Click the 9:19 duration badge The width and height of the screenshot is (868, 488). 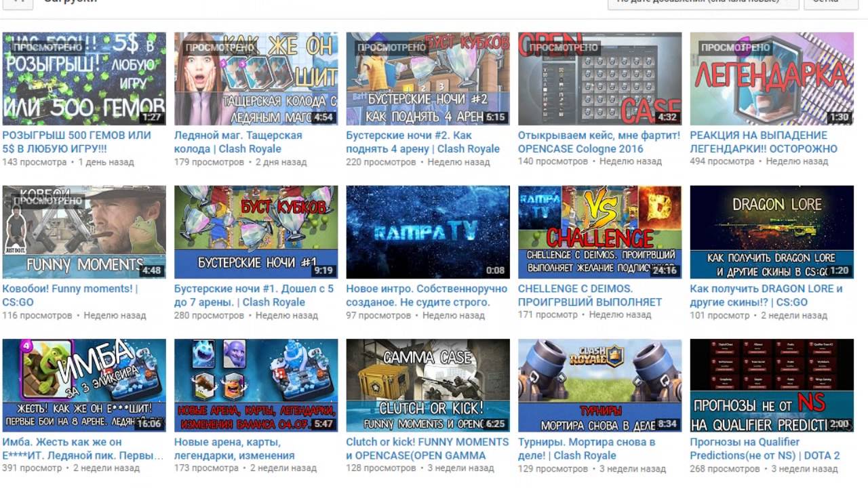pyautogui.click(x=323, y=270)
